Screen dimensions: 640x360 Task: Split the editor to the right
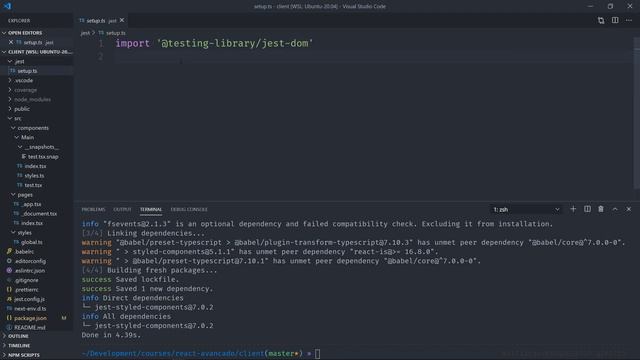[x=615, y=20]
